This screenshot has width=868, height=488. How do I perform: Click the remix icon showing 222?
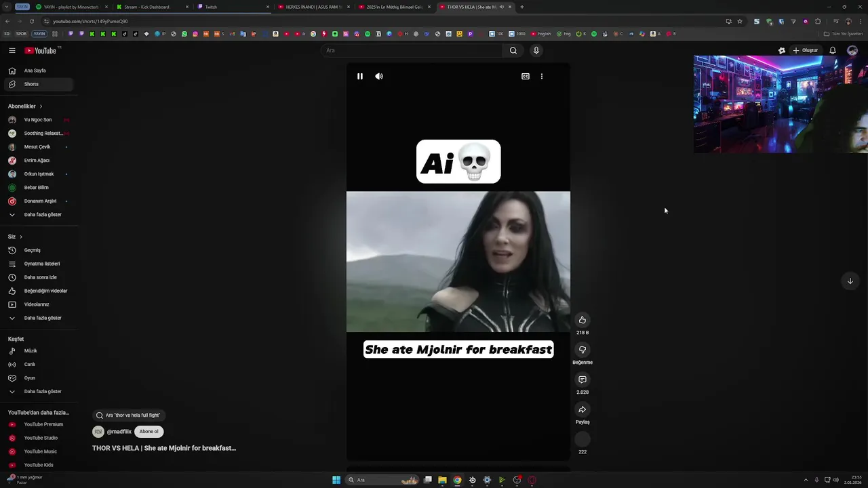click(582, 439)
